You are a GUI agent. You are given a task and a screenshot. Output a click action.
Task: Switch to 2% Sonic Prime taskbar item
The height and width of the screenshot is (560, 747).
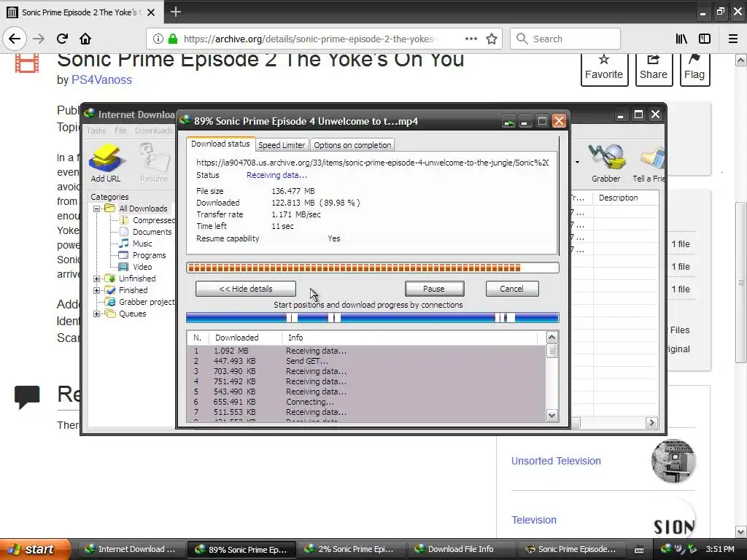point(351,549)
